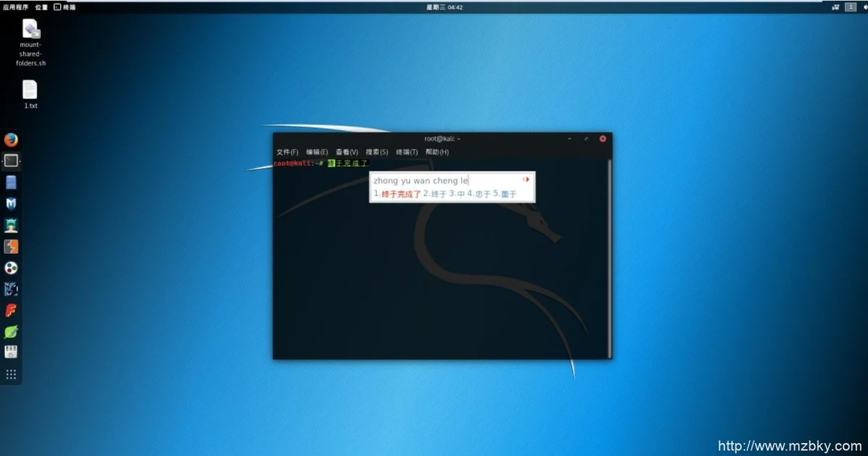Choose candidate 3 中
The image size is (868, 456).
[x=457, y=194]
